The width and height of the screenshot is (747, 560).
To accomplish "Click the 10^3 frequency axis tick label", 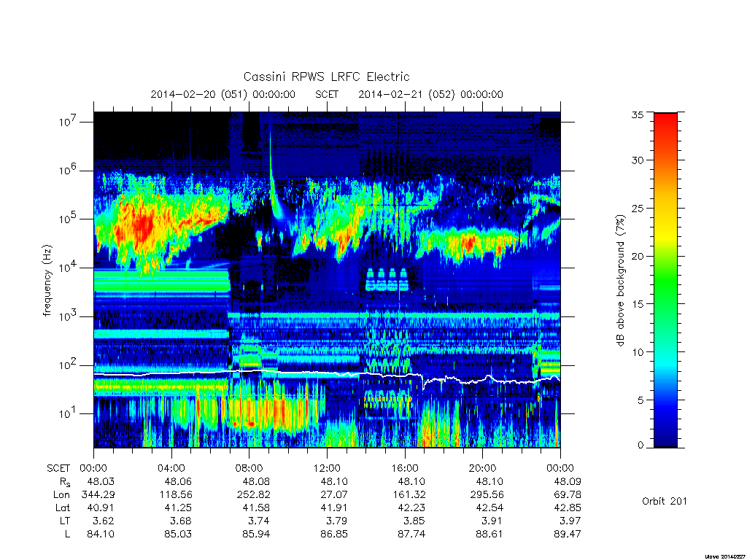I will click(69, 316).
